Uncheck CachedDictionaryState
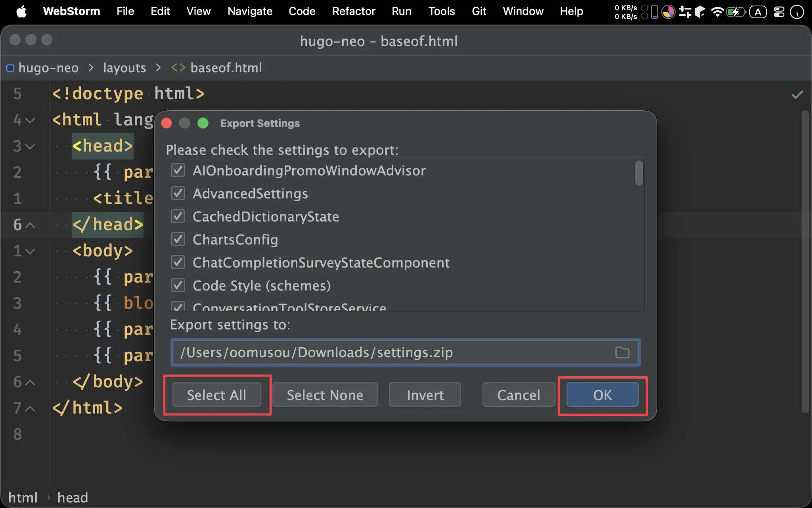The image size is (812, 508). 178,216
